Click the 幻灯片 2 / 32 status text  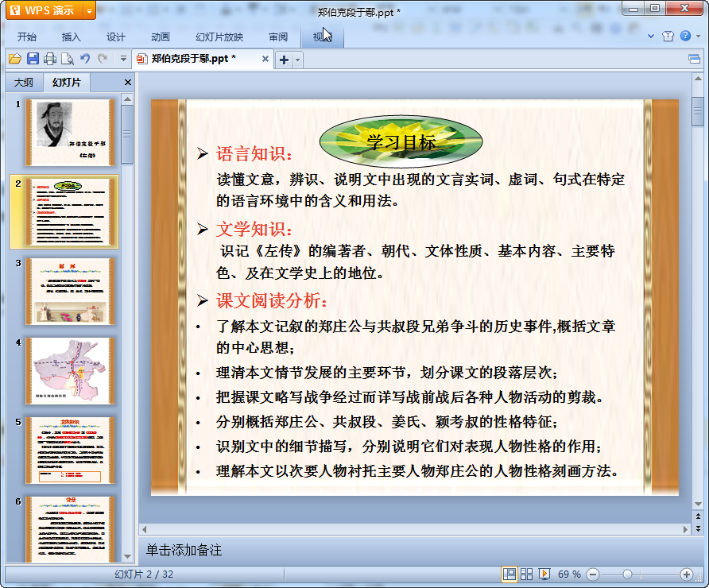[x=144, y=574]
